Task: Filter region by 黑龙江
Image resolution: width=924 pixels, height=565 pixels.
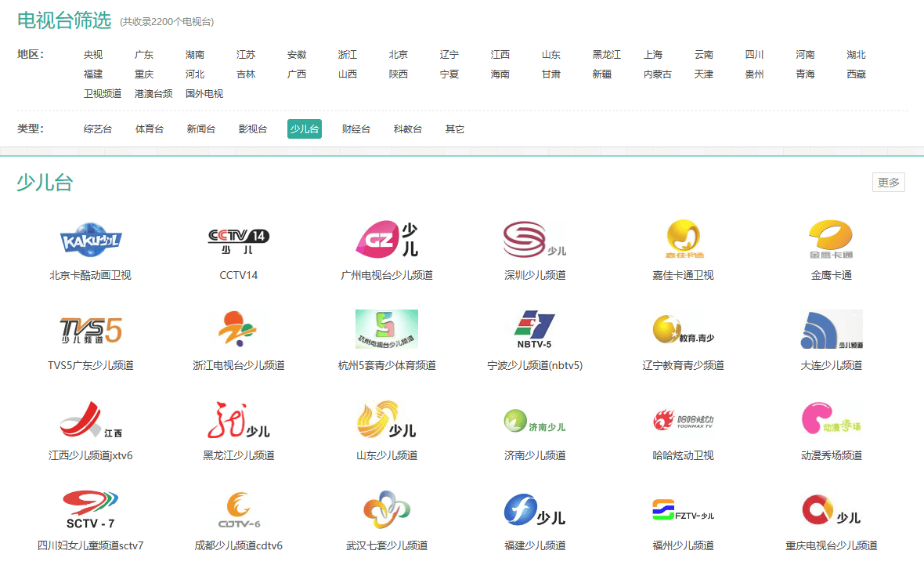Action: click(607, 55)
